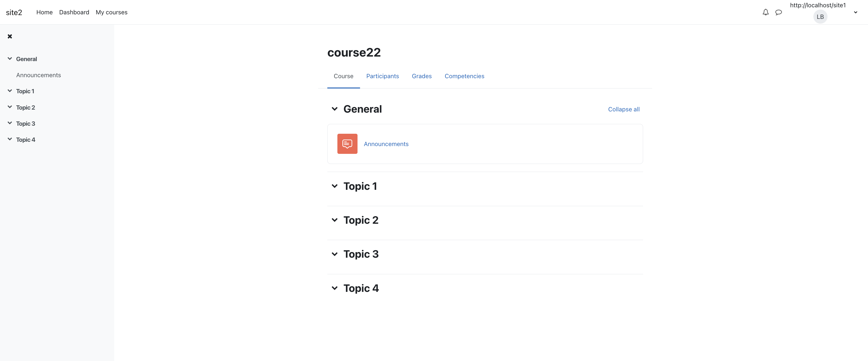The width and height of the screenshot is (868, 361).
Task: Collapse main Topic 3 section chevron
Action: [334, 254]
